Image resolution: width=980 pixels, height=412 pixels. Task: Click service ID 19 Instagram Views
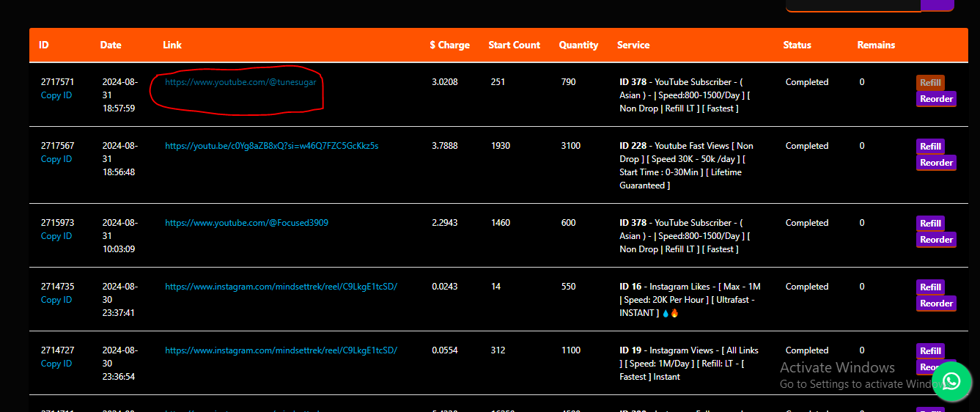(x=688, y=364)
